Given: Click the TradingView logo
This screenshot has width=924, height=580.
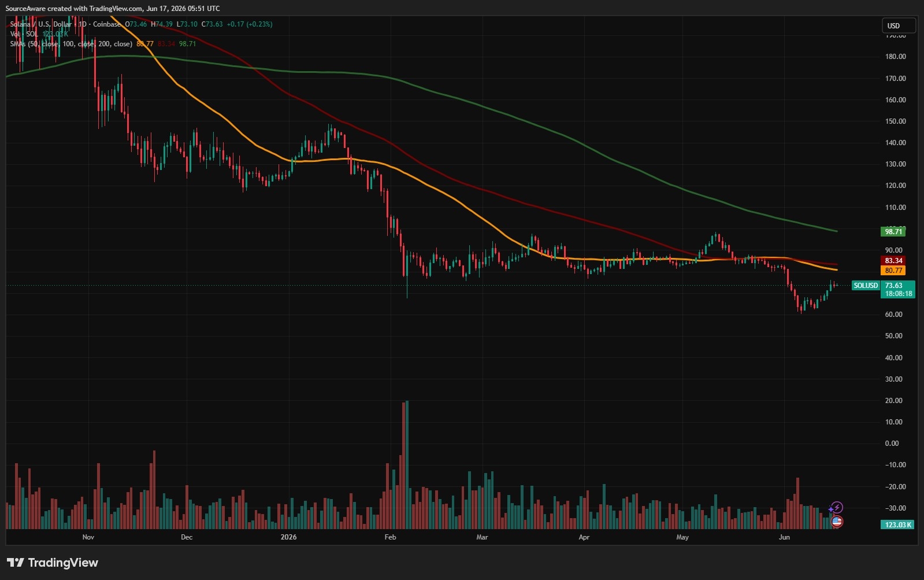Looking at the screenshot, I should click(x=53, y=563).
